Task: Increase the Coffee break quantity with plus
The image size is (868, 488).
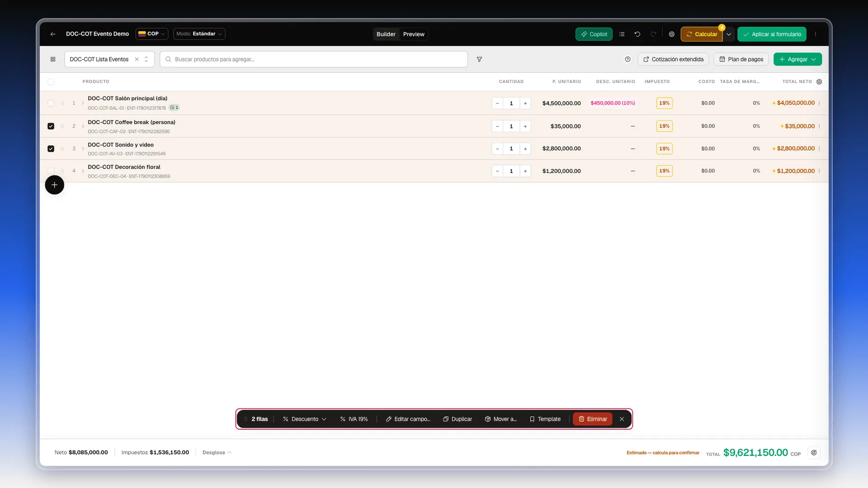Action: pos(525,126)
